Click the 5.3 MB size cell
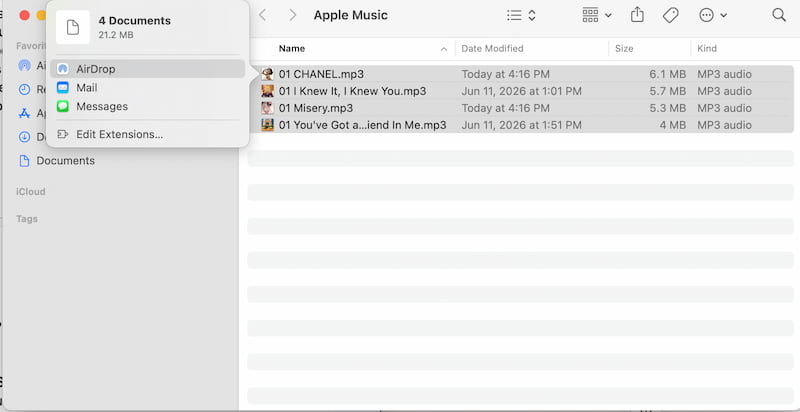 (x=667, y=108)
